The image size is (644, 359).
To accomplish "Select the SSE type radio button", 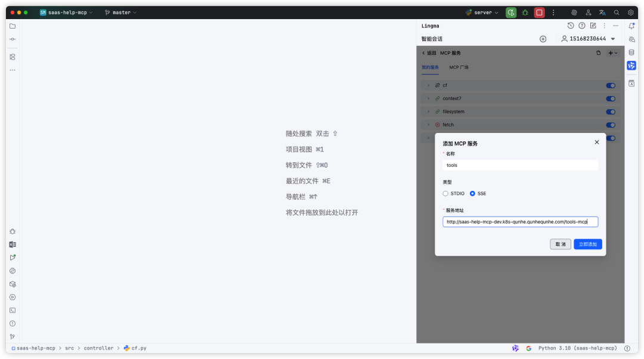I will (472, 193).
